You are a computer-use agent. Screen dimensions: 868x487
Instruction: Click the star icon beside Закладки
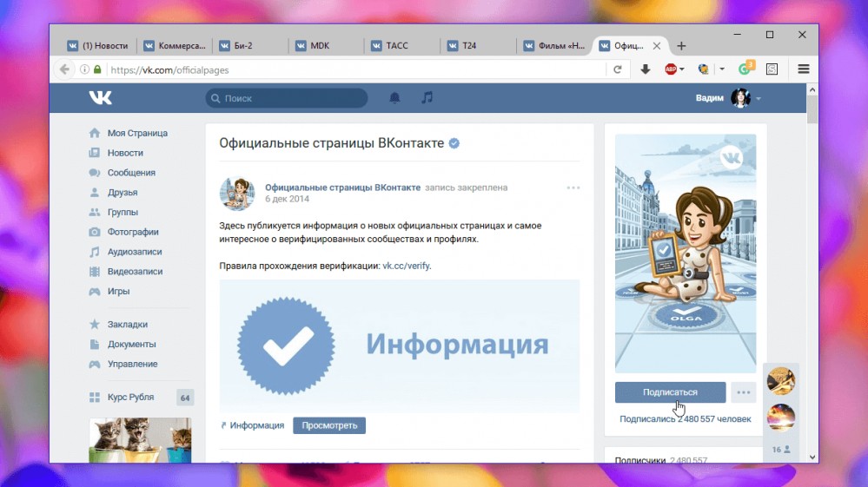(95, 325)
